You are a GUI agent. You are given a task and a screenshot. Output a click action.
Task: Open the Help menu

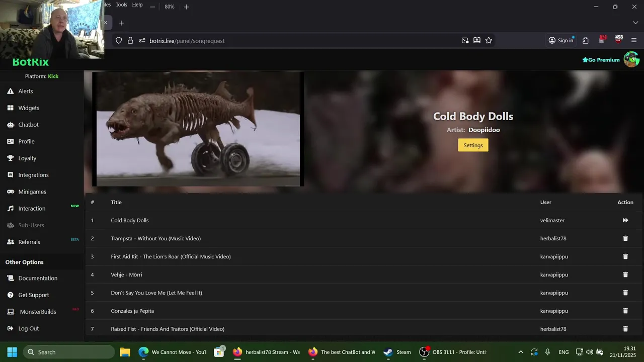[137, 5]
